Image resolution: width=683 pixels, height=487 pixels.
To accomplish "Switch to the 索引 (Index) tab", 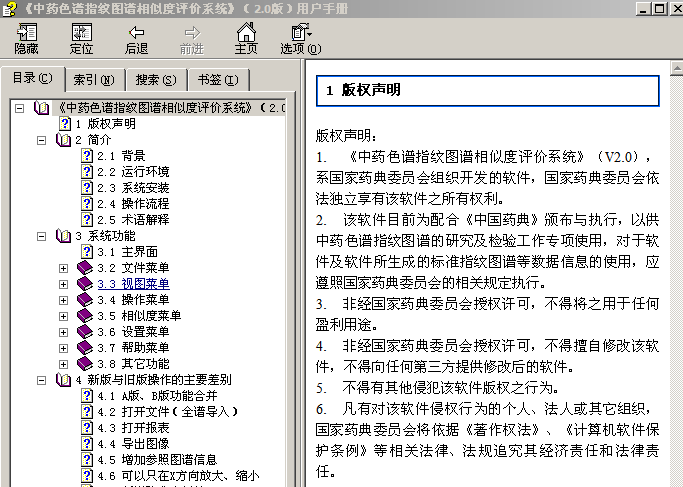I will click(94, 80).
